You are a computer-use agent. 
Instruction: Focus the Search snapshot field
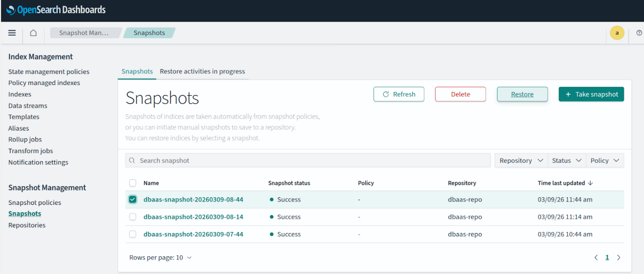tap(308, 161)
